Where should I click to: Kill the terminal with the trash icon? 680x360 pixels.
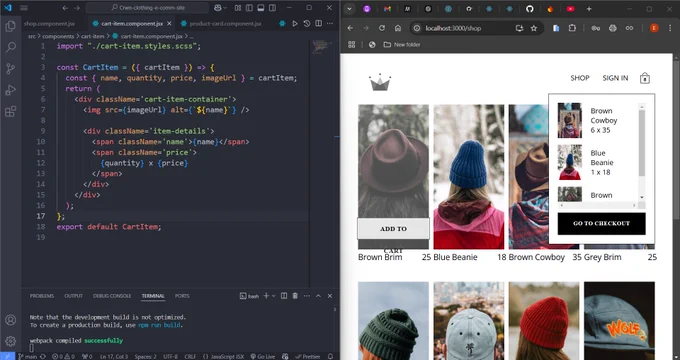(295, 296)
